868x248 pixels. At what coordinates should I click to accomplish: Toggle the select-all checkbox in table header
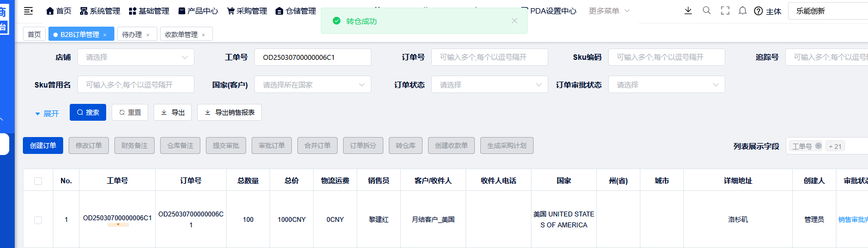click(38, 181)
